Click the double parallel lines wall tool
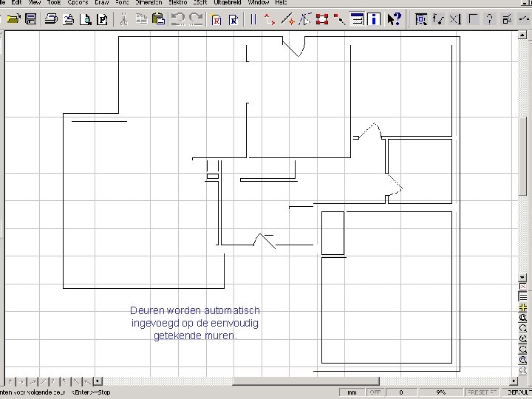532x399 pixels. click(x=253, y=18)
